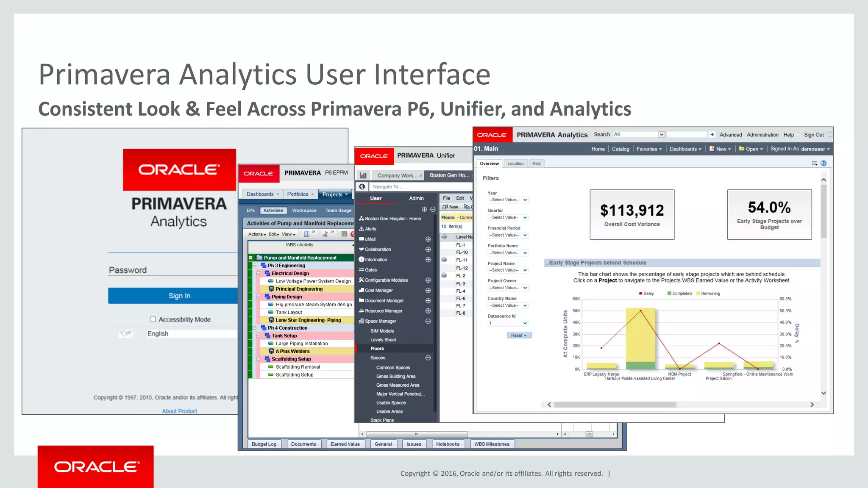Expand the uMail node

coord(428,239)
